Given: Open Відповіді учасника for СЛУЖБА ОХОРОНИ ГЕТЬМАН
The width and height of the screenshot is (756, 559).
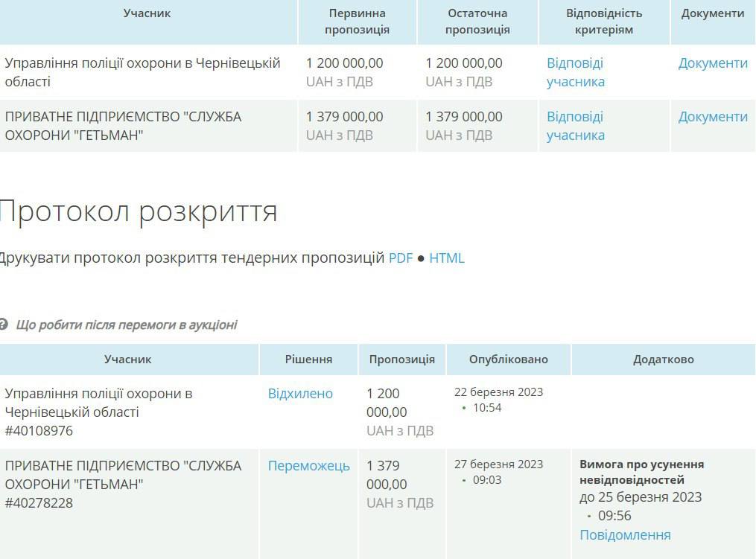Looking at the screenshot, I should 575,126.
